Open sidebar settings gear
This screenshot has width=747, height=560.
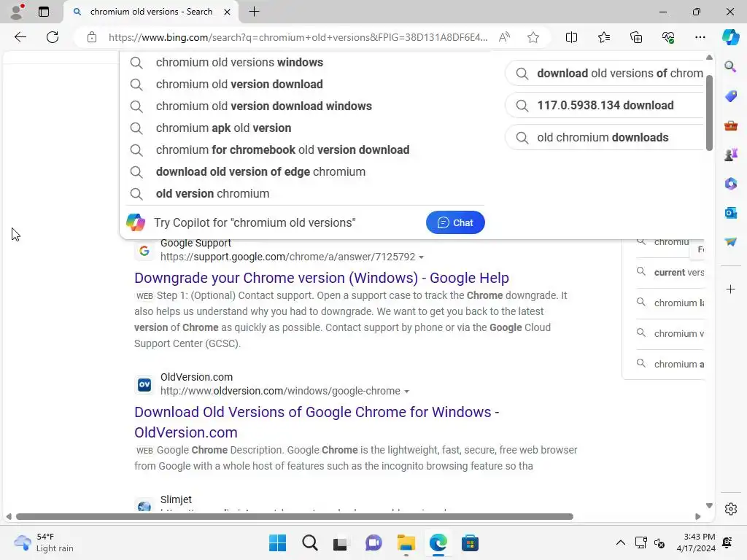click(730, 509)
